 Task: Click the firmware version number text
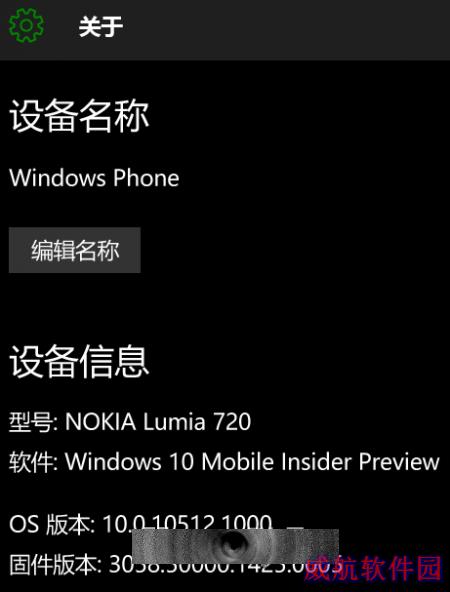click(225, 564)
